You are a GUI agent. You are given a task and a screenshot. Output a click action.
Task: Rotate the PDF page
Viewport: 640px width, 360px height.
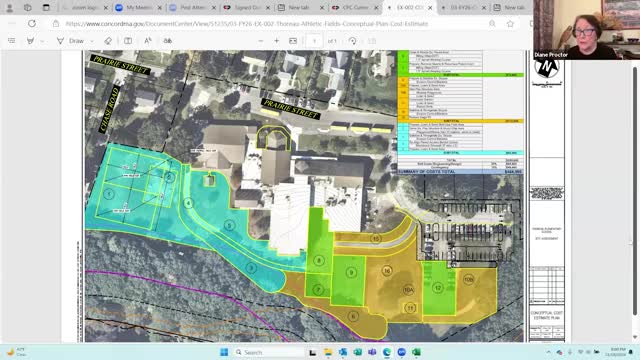(353, 41)
